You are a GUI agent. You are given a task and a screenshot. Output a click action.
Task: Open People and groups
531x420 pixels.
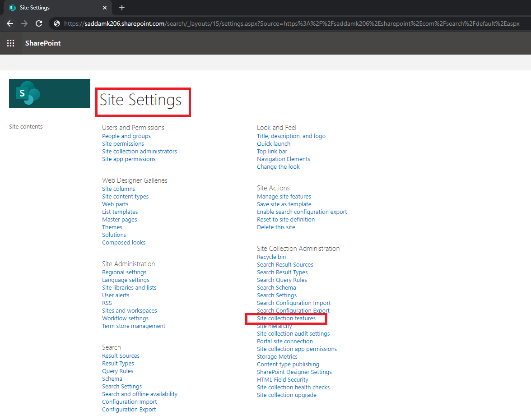126,136
